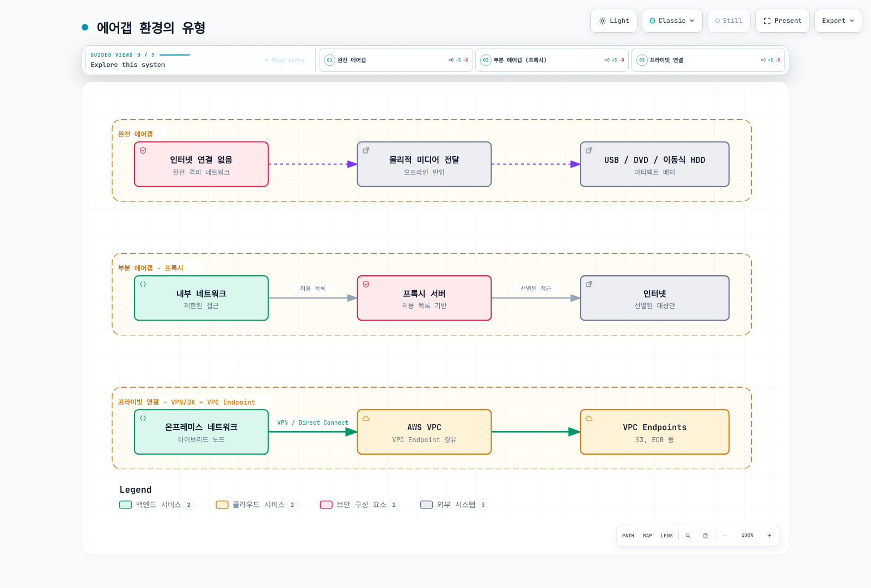Select guided view 01 완전 에어갭
Image resolution: width=871 pixels, height=588 pixels.
[x=396, y=60]
